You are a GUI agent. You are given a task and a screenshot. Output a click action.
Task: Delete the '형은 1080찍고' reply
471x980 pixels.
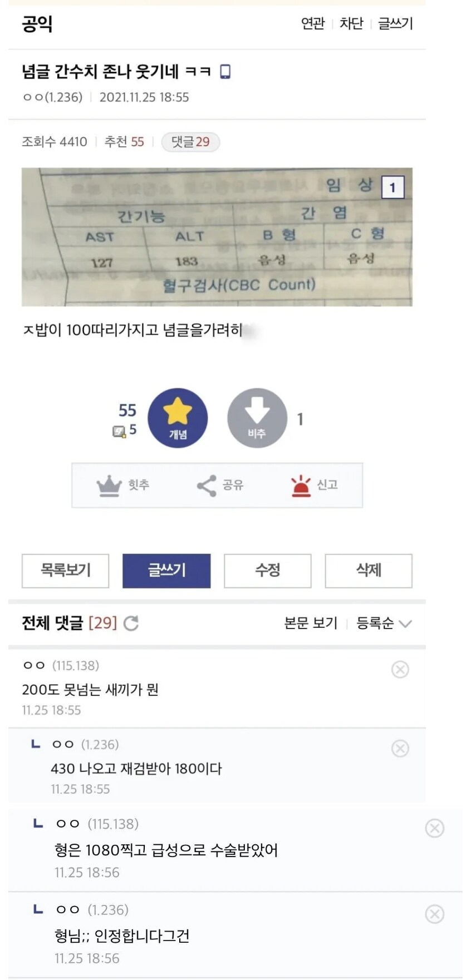pos(434,828)
